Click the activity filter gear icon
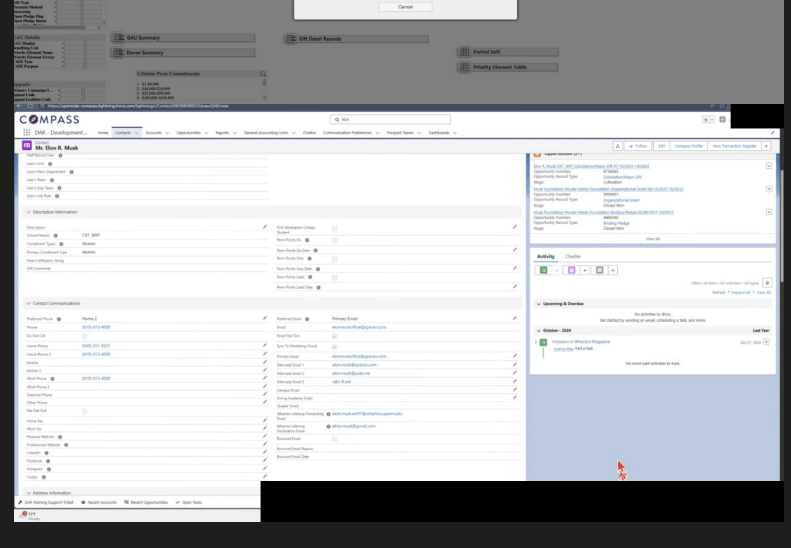This screenshot has width=791, height=548. coord(766,283)
